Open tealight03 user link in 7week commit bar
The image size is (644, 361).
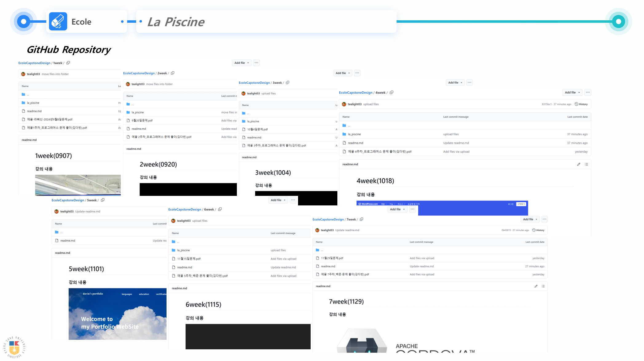tap(327, 230)
